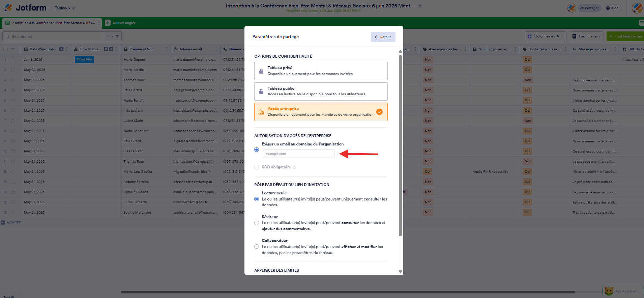
Task: Star row 16 for Sophie Marchand
Action: 13,212
